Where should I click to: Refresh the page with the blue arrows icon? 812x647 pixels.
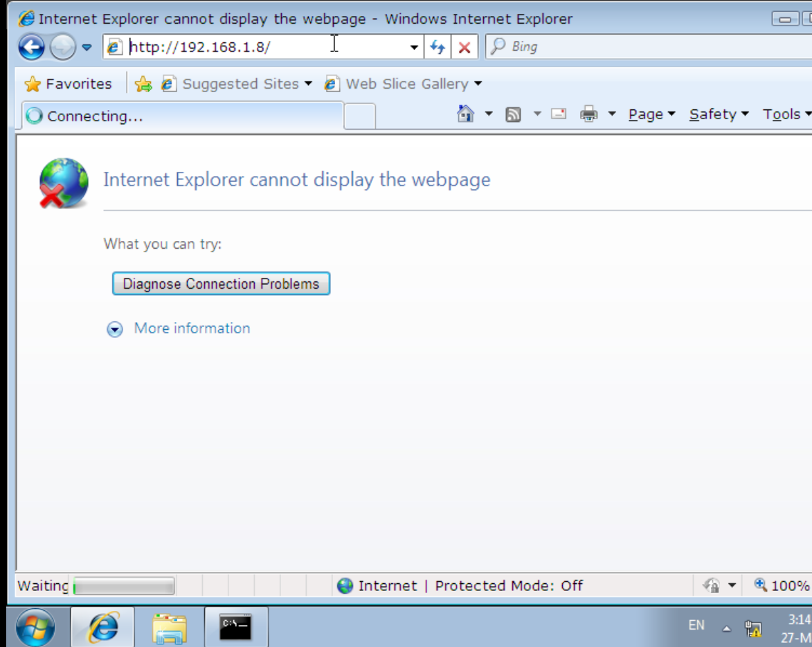(437, 47)
